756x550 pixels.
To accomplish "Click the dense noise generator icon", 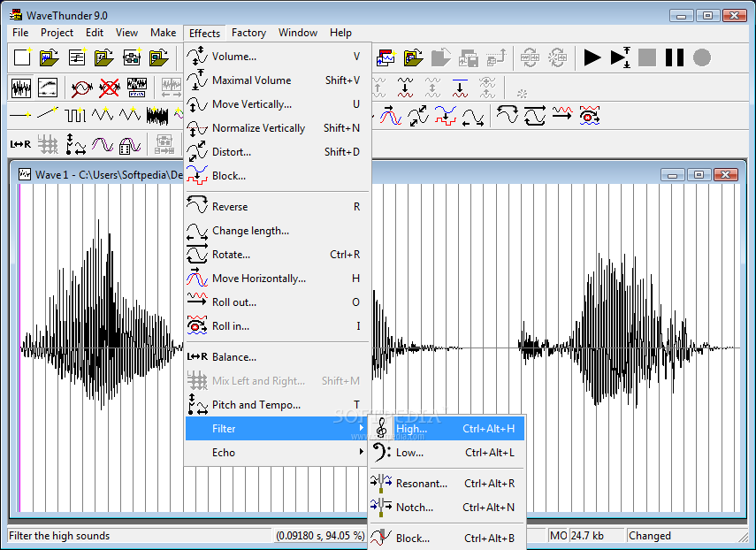I will coord(157,115).
